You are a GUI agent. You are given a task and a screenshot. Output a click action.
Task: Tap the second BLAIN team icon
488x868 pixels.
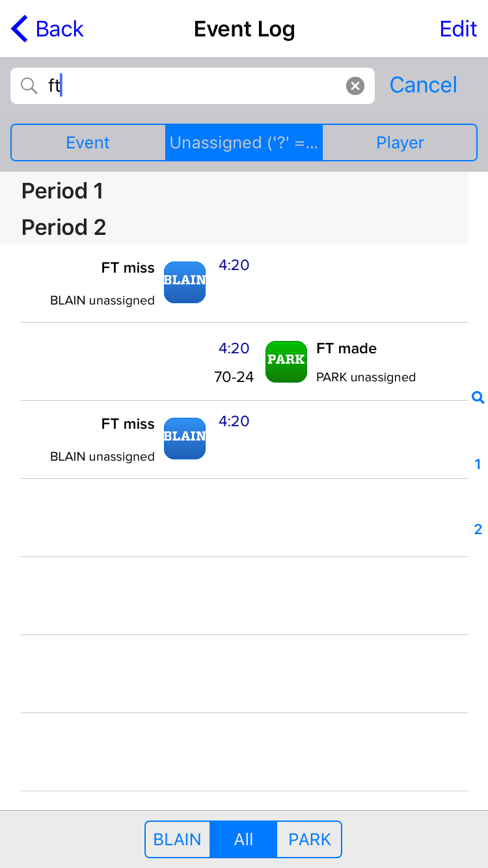click(x=185, y=439)
